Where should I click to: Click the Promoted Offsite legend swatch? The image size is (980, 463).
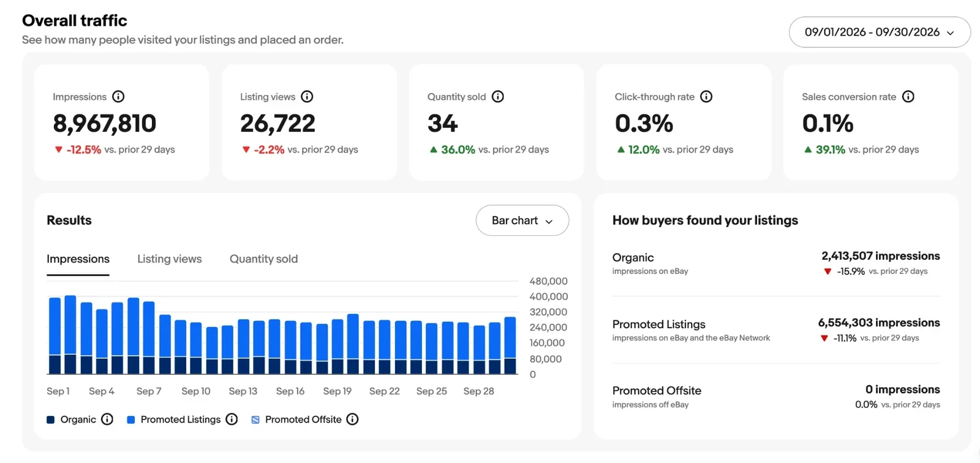click(x=255, y=420)
